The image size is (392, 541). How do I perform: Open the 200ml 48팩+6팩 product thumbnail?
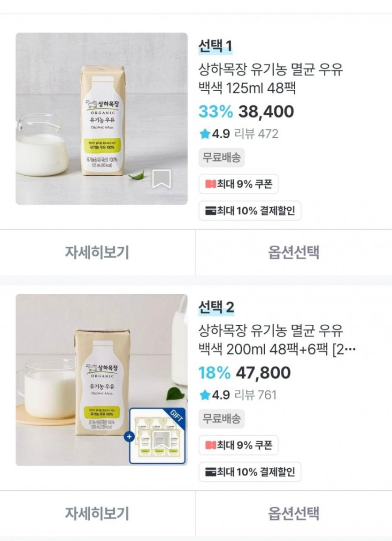pyautogui.click(x=101, y=380)
